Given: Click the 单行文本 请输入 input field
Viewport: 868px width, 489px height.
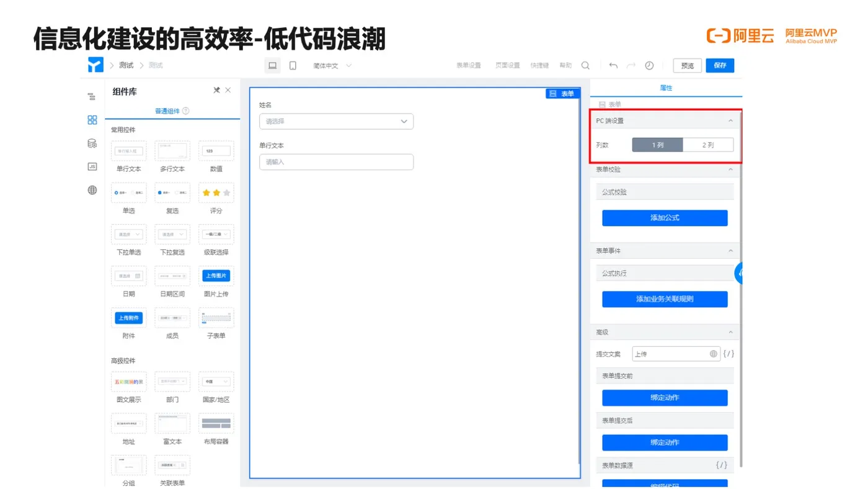Looking at the screenshot, I should coord(336,162).
